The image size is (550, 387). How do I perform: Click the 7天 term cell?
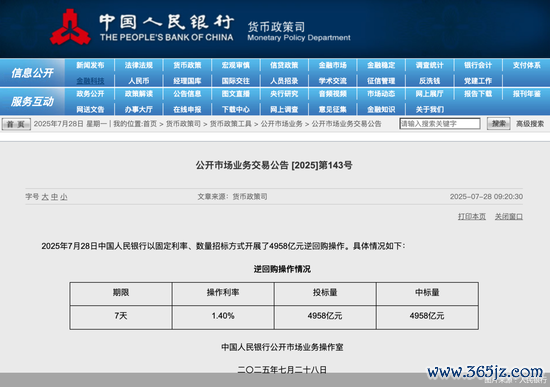pyautogui.click(x=121, y=316)
